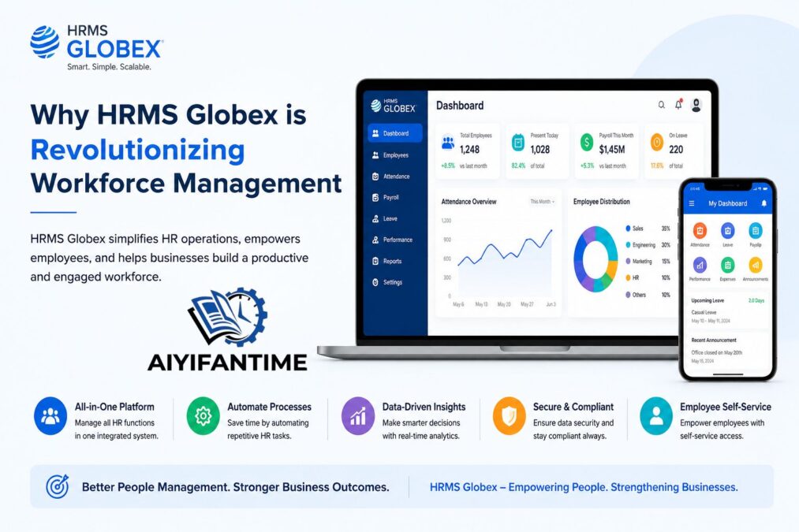Click 'Better People Management' banner text
The height and width of the screenshot is (532, 799).
point(155,487)
